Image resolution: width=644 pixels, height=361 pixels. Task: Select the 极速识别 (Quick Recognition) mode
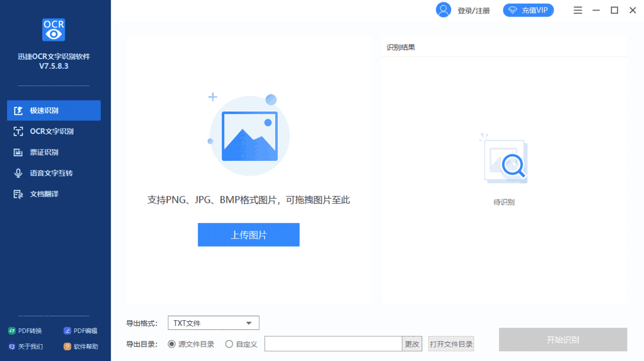[54, 110]
